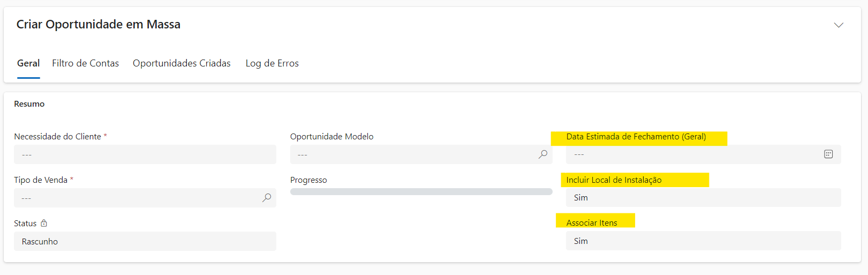Image resolution: width=868 pixels, height=275 pixels.
Task: Open the Oportunidades Criadas tab
Action: (182, 63)
